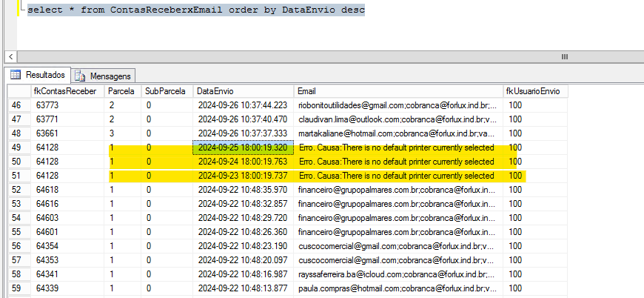Click the Mensagens tab icon
The width and height of the screenshot is (644, 298).
(x=80, y=76)
